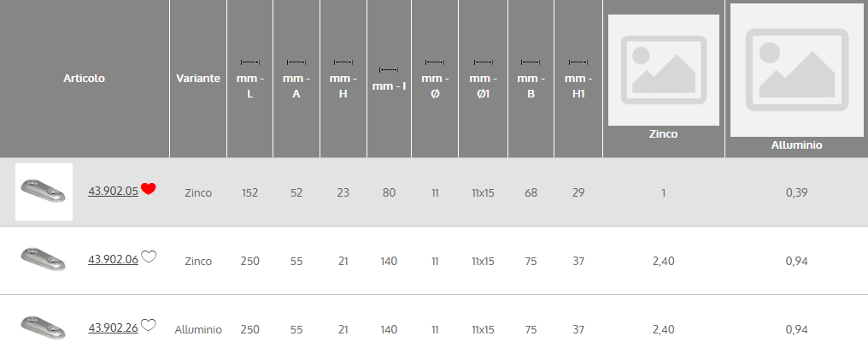
Task: Click the Zinco placeholder image icon
Action: (x=663, y=70)
